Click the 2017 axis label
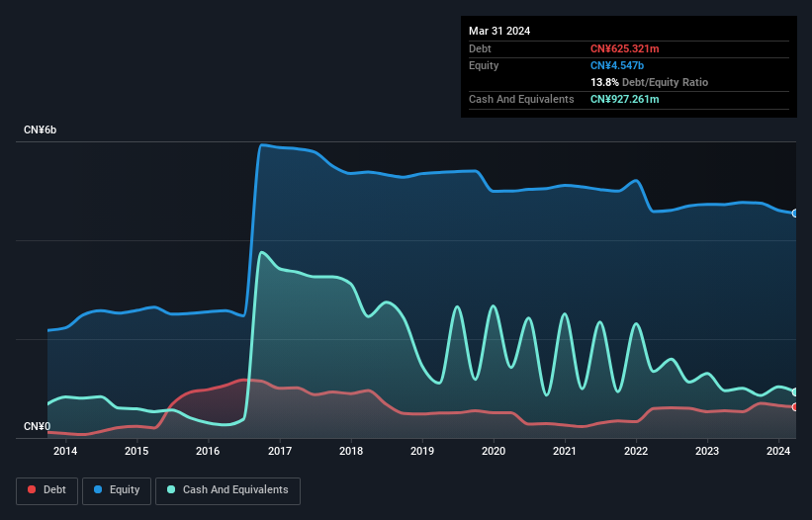 tap(280, 451)
